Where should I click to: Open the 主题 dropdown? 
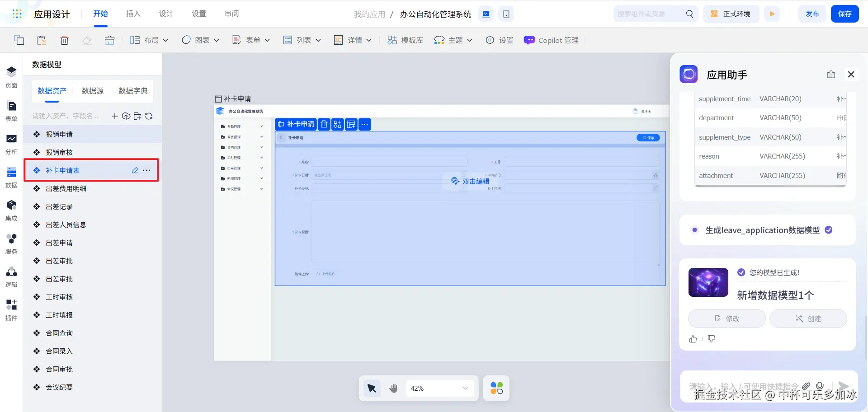click(x=453, y=40)
